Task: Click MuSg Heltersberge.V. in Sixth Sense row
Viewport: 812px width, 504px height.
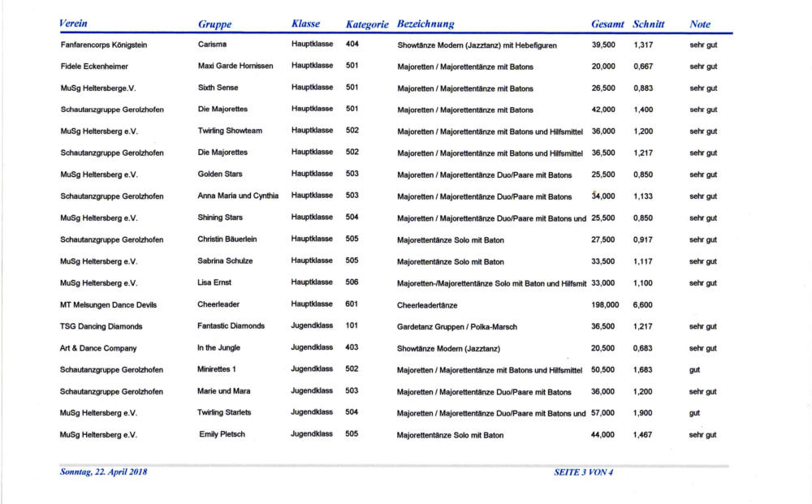Action: pyautogui.click(x=98, y=88)
